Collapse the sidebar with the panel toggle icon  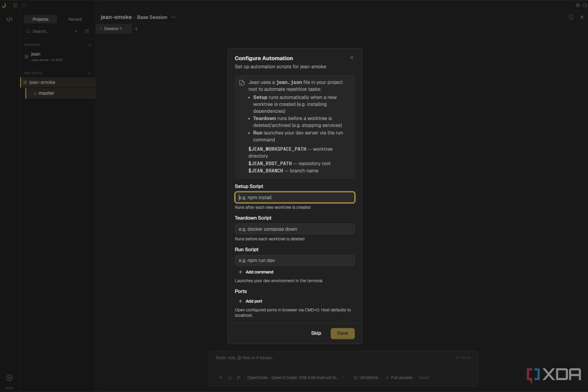15,5
